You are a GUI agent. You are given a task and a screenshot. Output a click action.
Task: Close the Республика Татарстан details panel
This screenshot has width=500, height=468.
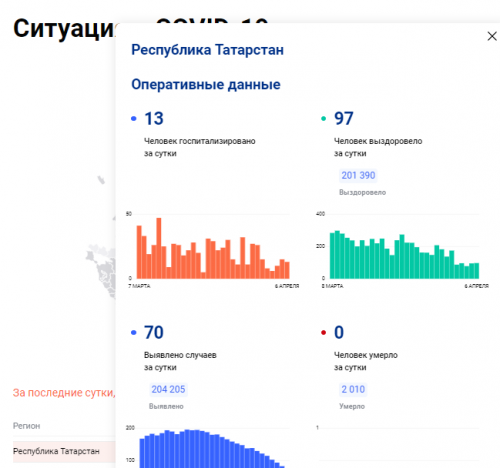pos(492,36)
